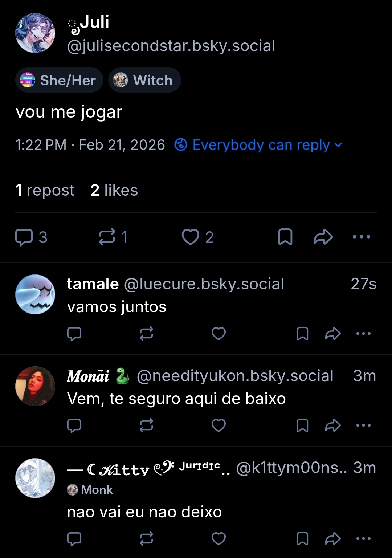This screenshot has height=558, width=392.
Task: Share Monãi's reply
Action: coord(333,425)
